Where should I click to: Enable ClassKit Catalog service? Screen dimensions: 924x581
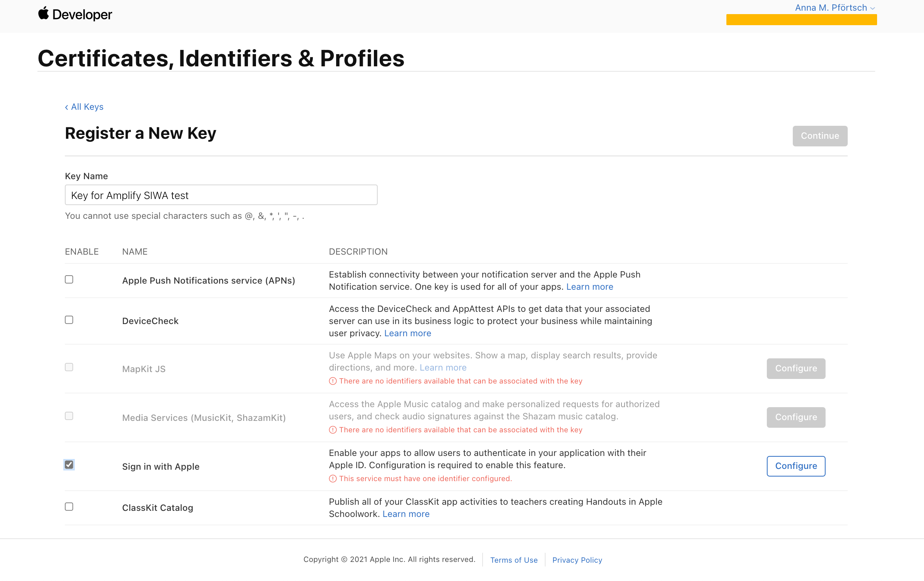point(69,507)
